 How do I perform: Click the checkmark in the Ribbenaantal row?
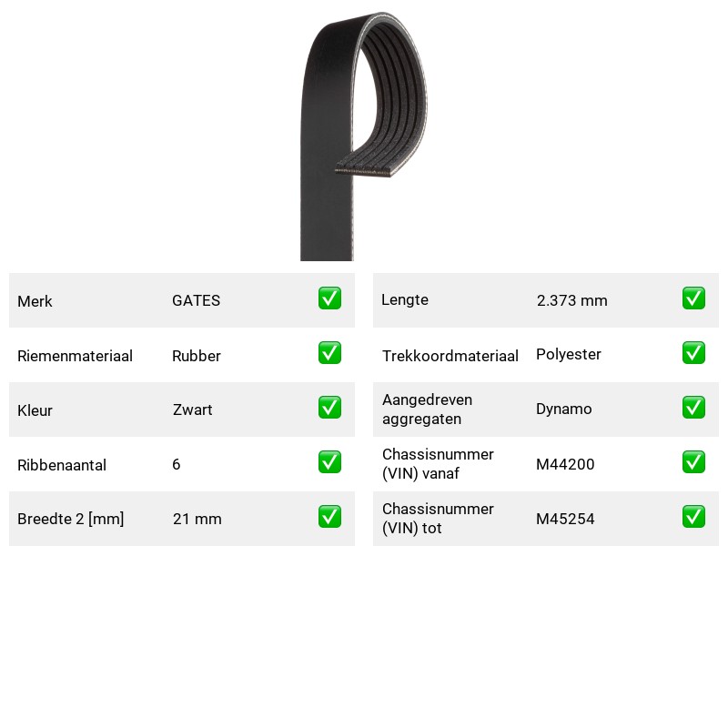[329, 462]
